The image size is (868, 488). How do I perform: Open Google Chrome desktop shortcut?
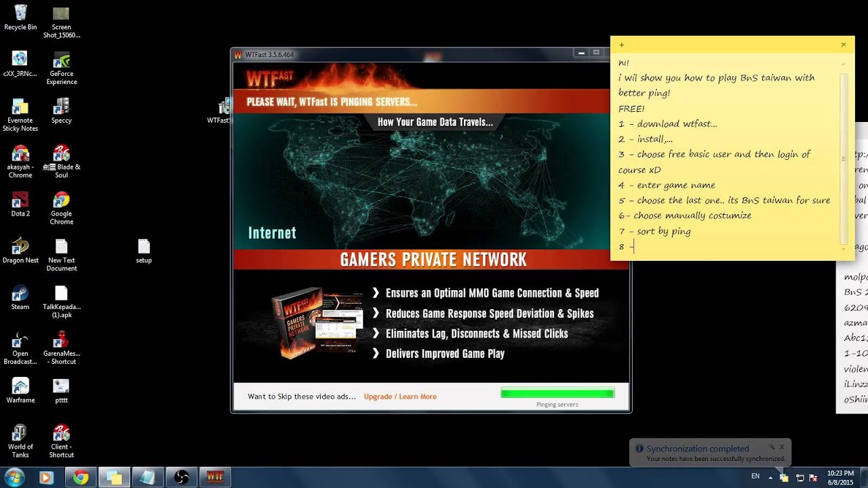click(x=61, y=208)
